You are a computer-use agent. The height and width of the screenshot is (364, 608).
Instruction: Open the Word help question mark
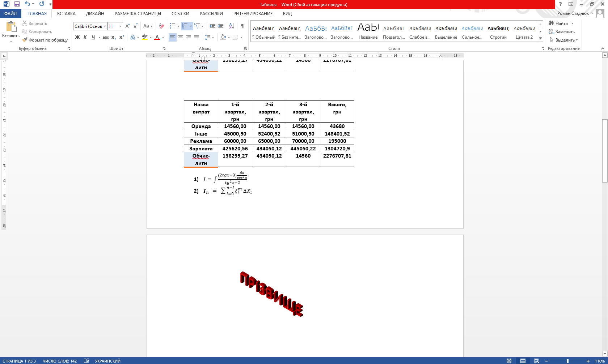click(560, 4)
